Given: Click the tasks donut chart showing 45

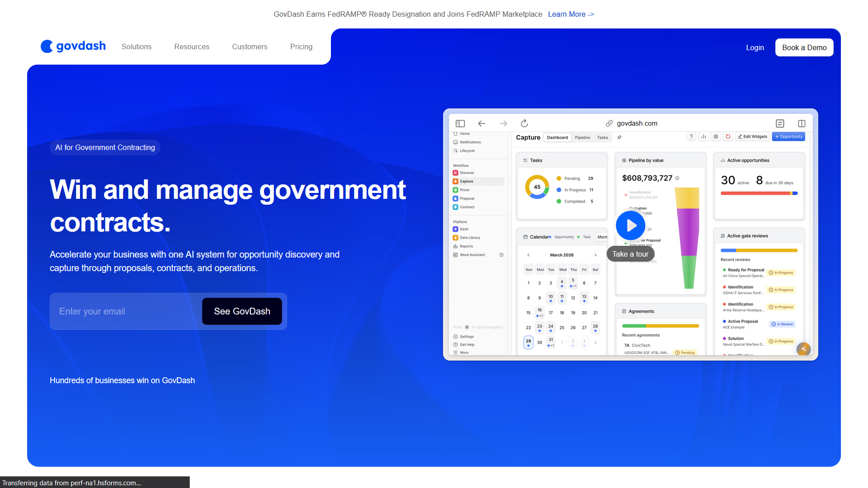Looking at the screenshot, I should 537,187.
